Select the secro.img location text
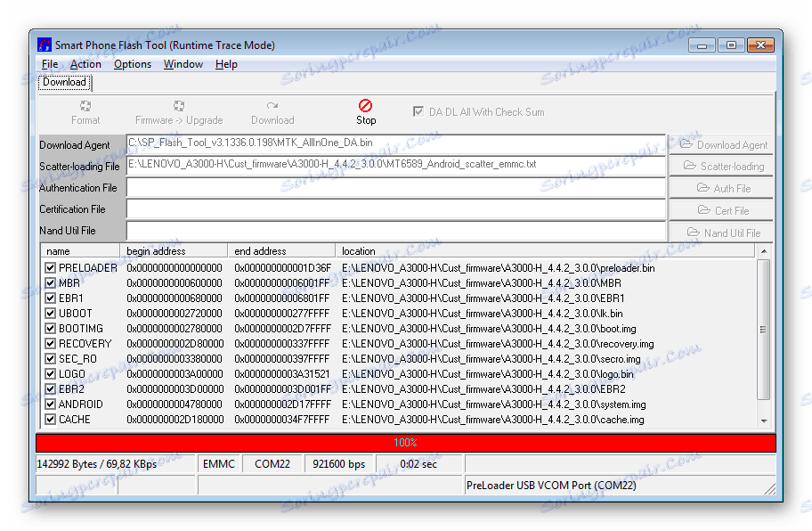 (x=491, y=358)
